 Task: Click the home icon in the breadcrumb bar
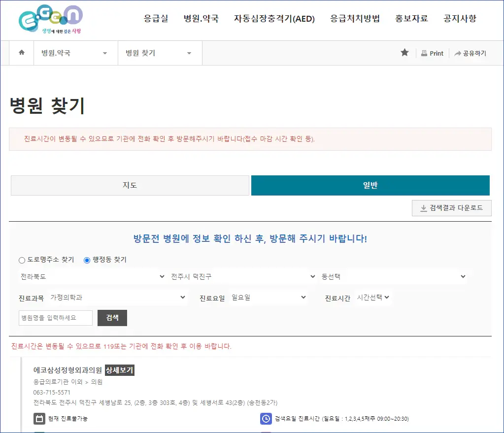point(21,53)
